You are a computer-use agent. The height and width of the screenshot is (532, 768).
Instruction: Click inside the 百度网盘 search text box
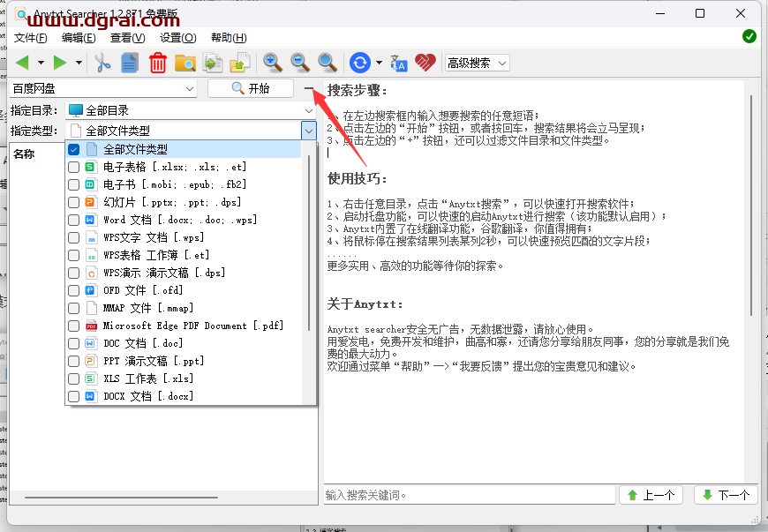tap(97, 88)
